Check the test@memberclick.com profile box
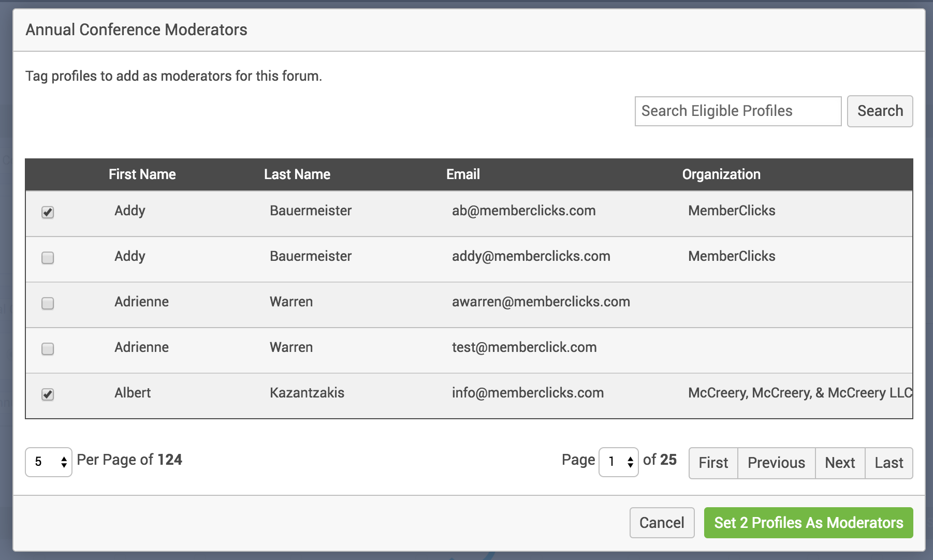Screen dimensions: 933x560 (48, 349)
